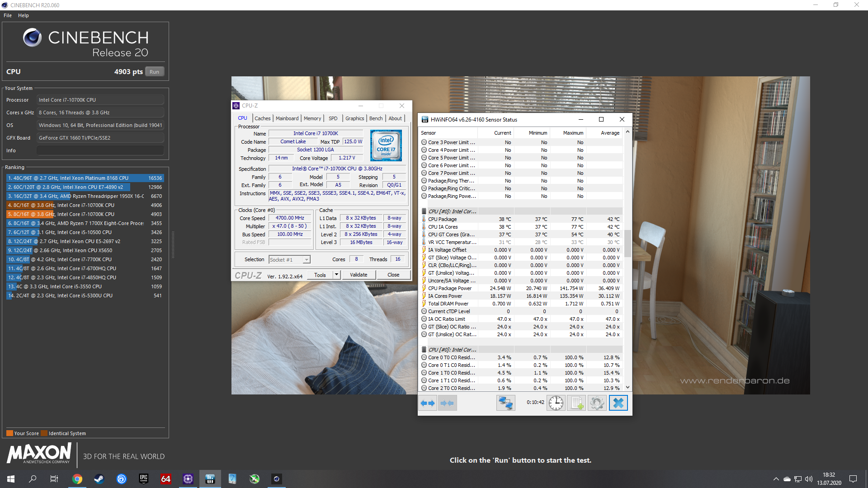Run the Cinebench CPU test
This screenshot has width=868, height=488.
[155, 72]
